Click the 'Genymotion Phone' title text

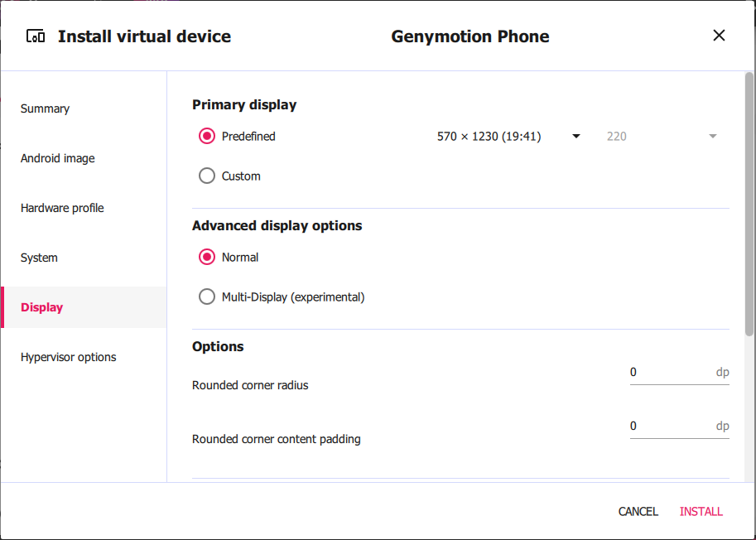pyautogui.click(x=470, y=36)
